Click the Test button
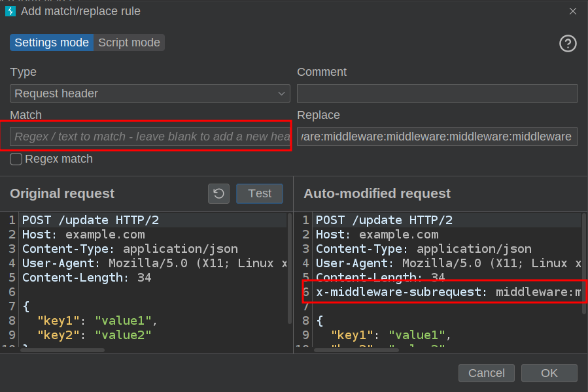This screenshot has width=588, height=392. coord(259,193)
